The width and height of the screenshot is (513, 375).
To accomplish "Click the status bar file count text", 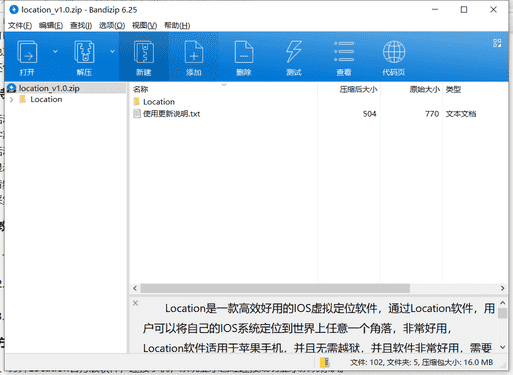I will pos(421,362).
